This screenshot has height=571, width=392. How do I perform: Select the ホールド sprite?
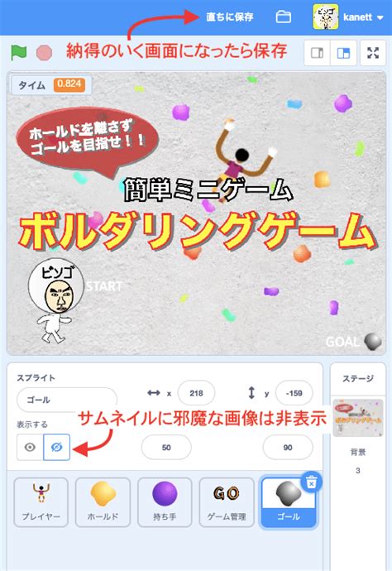coord(103,502)
